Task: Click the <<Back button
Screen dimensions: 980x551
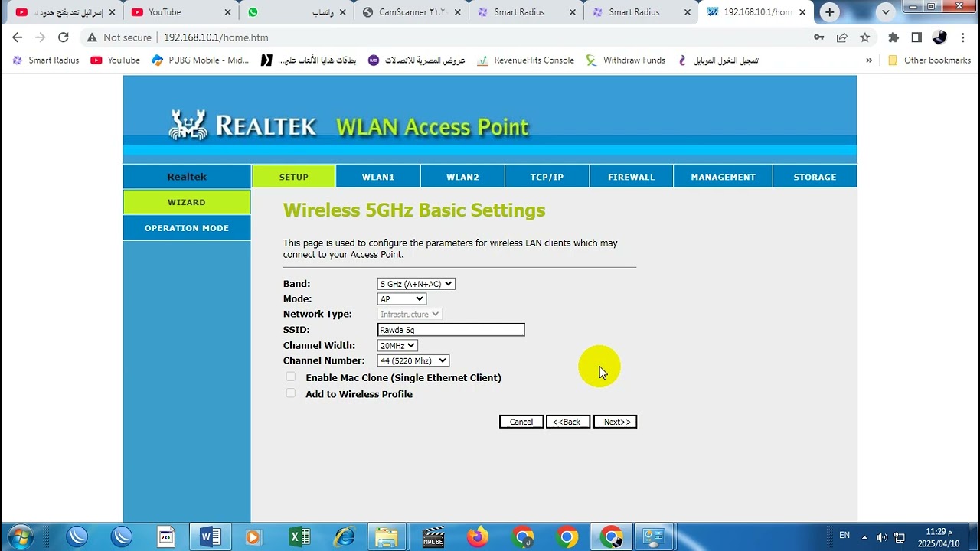Action: [568, 422]
